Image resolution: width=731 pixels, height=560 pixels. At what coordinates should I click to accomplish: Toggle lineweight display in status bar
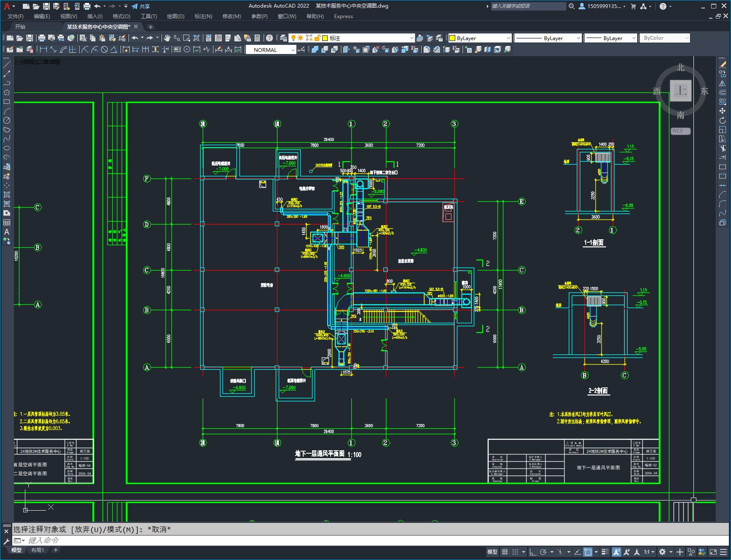[x=605, y=552]
